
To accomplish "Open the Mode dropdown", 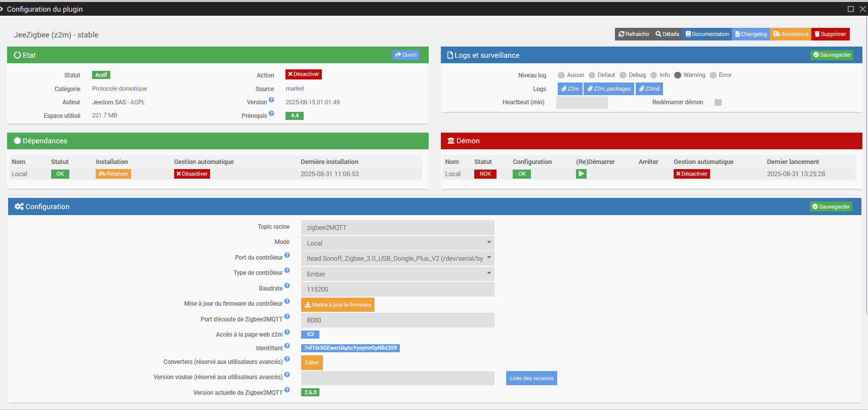I will pyautogui.click(x=398, y=243).
